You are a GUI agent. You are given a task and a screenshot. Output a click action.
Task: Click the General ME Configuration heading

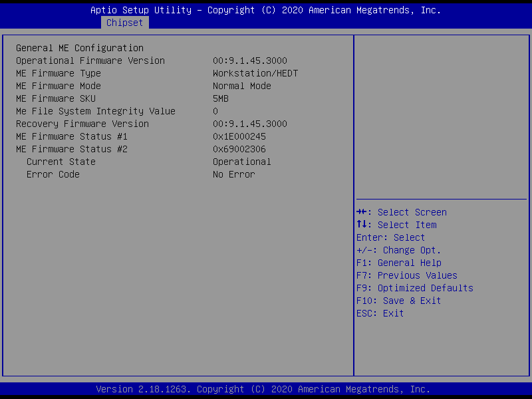80,48
